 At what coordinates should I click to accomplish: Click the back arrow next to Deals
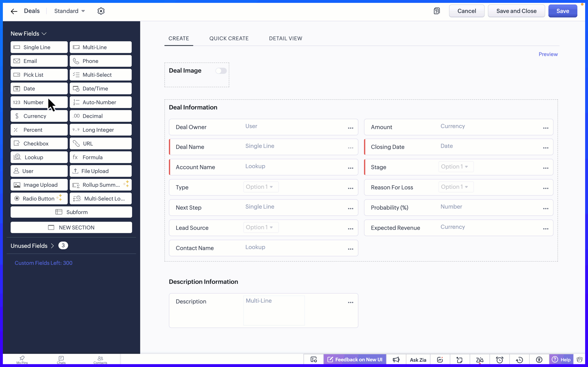click(14, 11)
